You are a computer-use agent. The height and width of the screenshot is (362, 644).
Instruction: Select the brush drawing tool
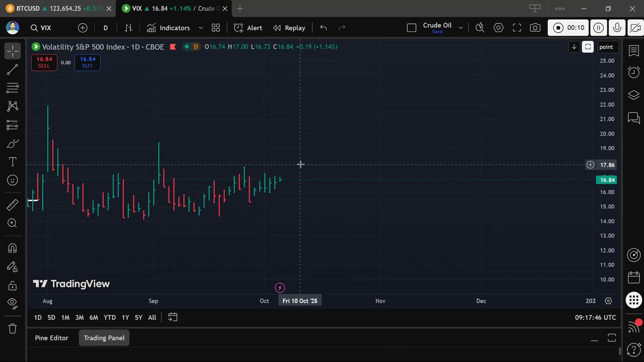[x=13, y=144]
